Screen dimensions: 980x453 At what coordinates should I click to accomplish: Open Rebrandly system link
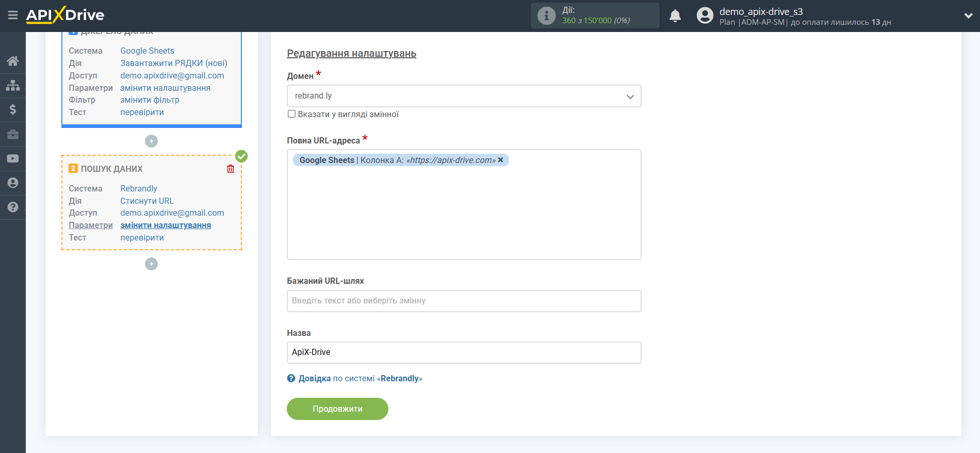pos(138,188)
